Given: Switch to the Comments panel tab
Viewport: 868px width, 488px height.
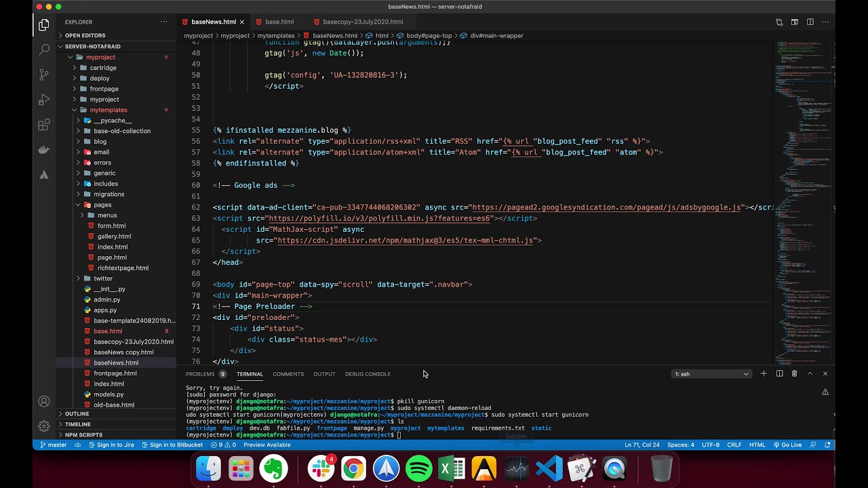Looking at the screenshot, I should pos(288,374).
